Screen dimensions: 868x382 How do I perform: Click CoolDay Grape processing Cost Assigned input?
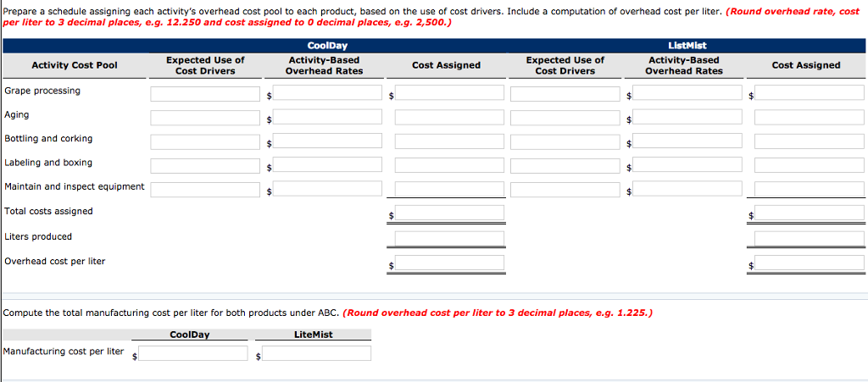(x=449, y=92)
